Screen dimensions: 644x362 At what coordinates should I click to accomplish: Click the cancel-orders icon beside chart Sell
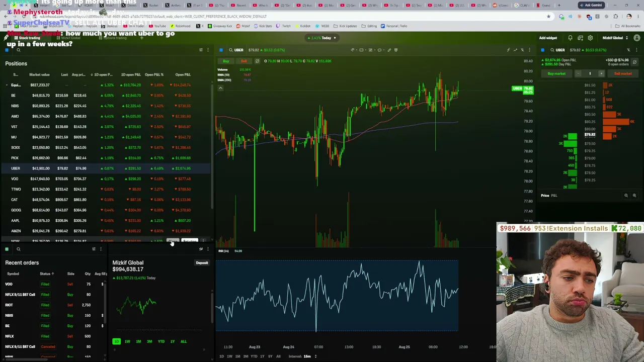[x=257, y=61]
